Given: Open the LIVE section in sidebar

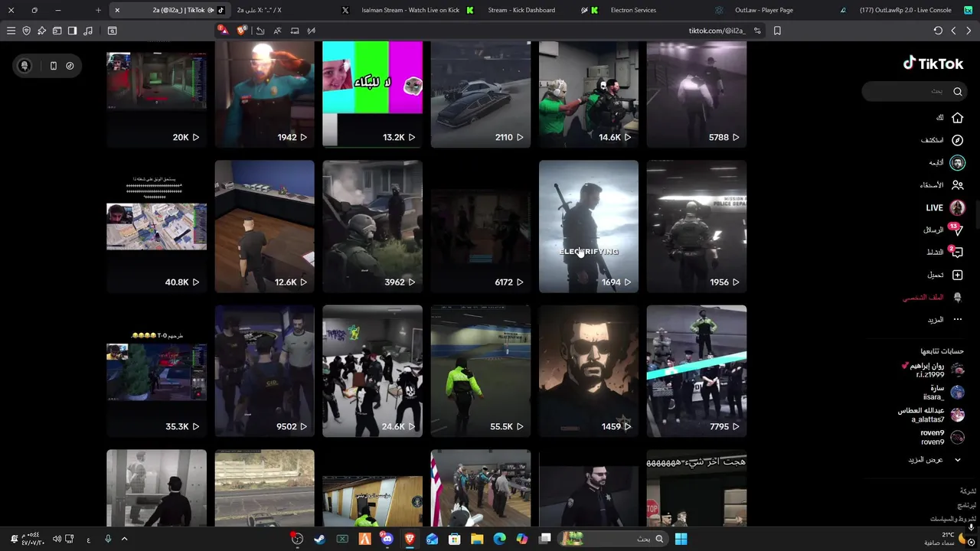Looking at the screenshot, I should (946, 207).
